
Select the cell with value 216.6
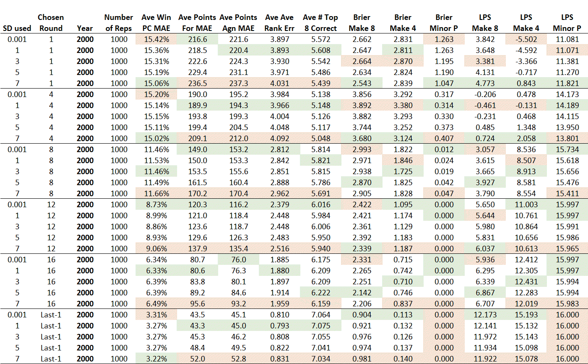(x=197, y=39)
